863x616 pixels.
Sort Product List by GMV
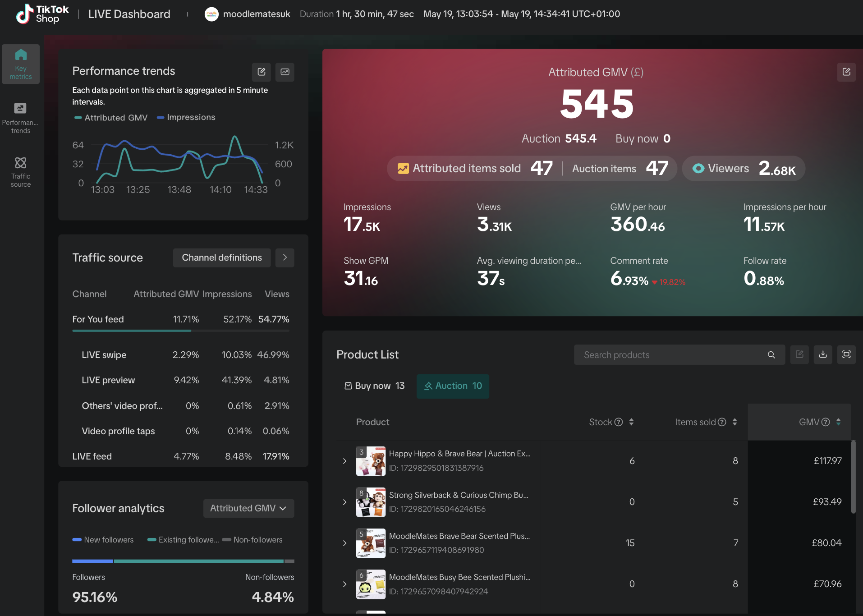[x=838, y=422]
